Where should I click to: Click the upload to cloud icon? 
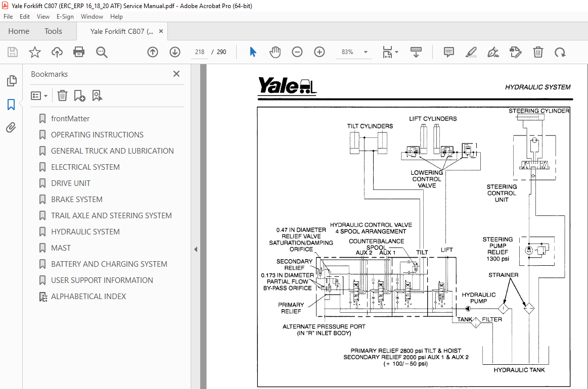point(57,52)
